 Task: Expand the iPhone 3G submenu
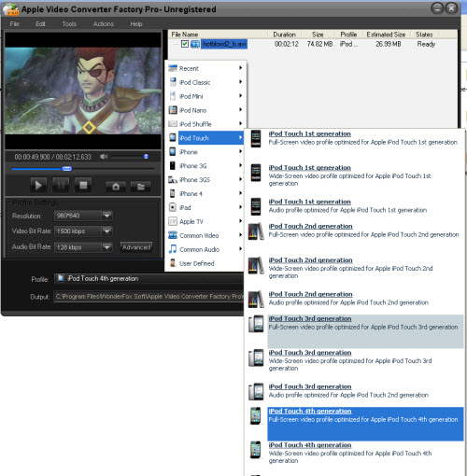(x=205, y=166)
